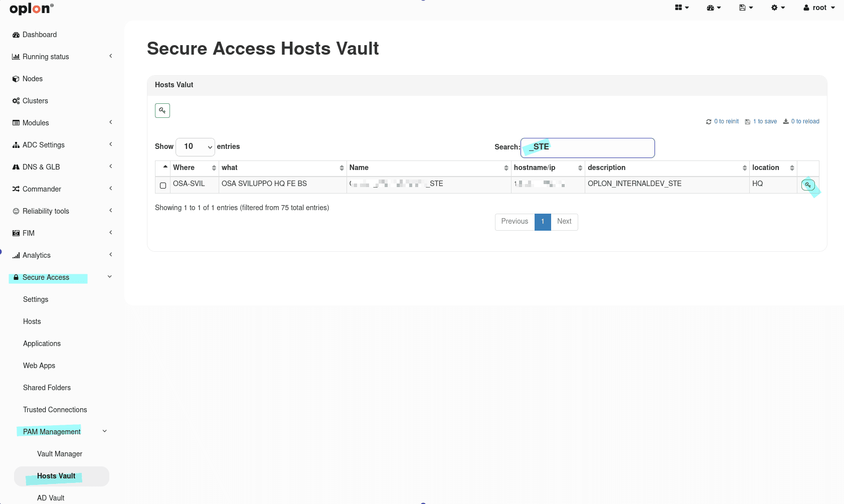
Task: Click the key icon in the OSA-SVIL row
Action: [807, 185]
